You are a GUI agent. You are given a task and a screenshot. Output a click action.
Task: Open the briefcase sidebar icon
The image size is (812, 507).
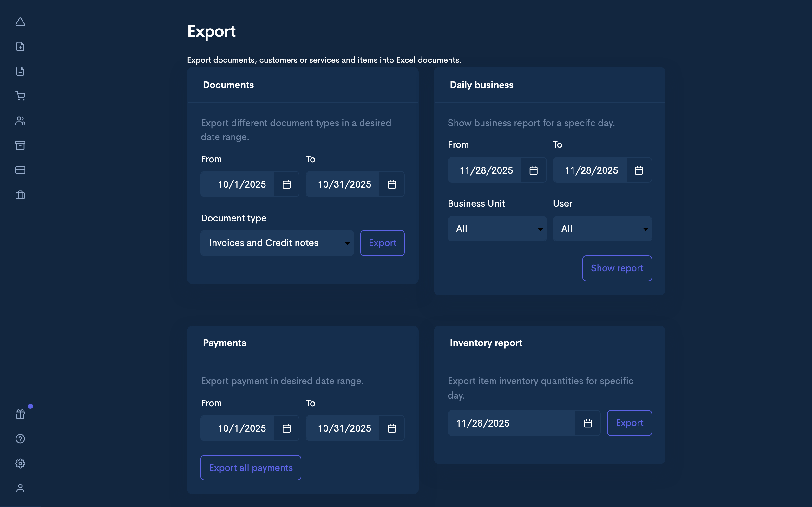(21, 195)
